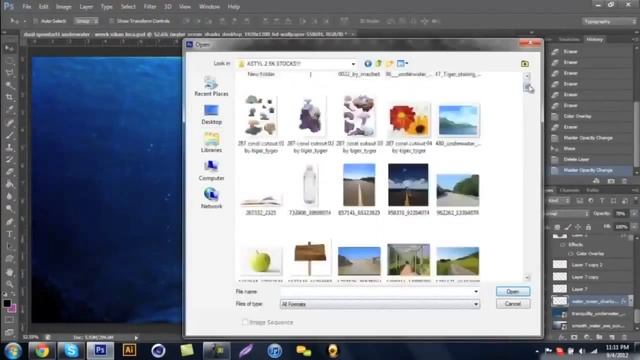Click the file list scrollbar thumb
This screenshot has height=360, width=640.
coord(527,87)
